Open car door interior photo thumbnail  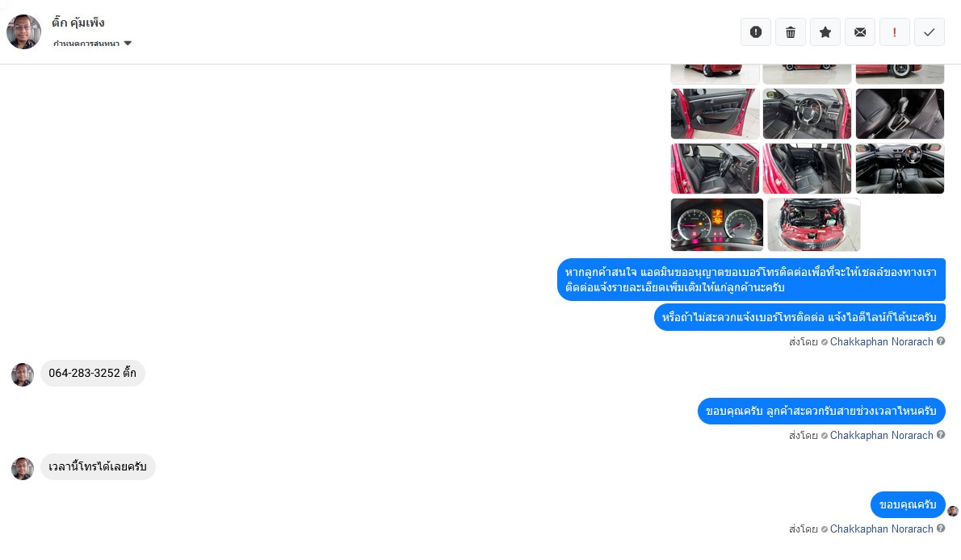click(715, 113)
